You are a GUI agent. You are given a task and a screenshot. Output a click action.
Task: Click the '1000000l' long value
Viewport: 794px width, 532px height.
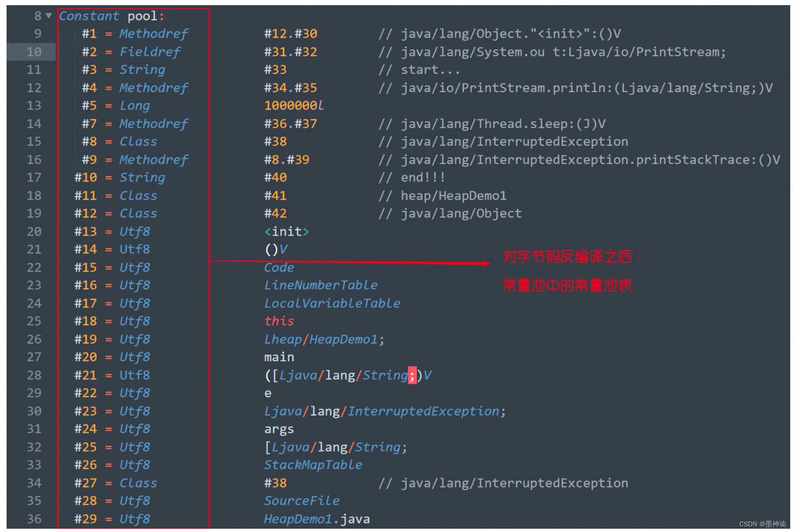(294, 105)
